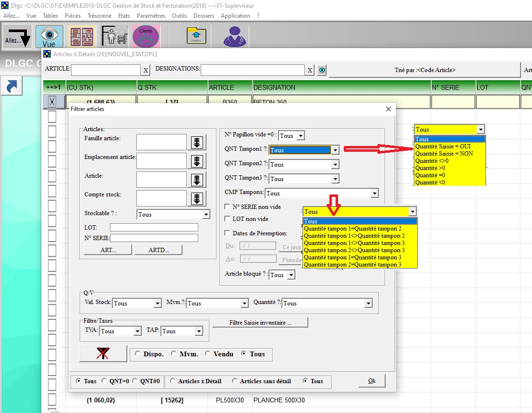Click the crossed-out filter reset button
This screenshot has height=413, width=532.
point(103,354)
